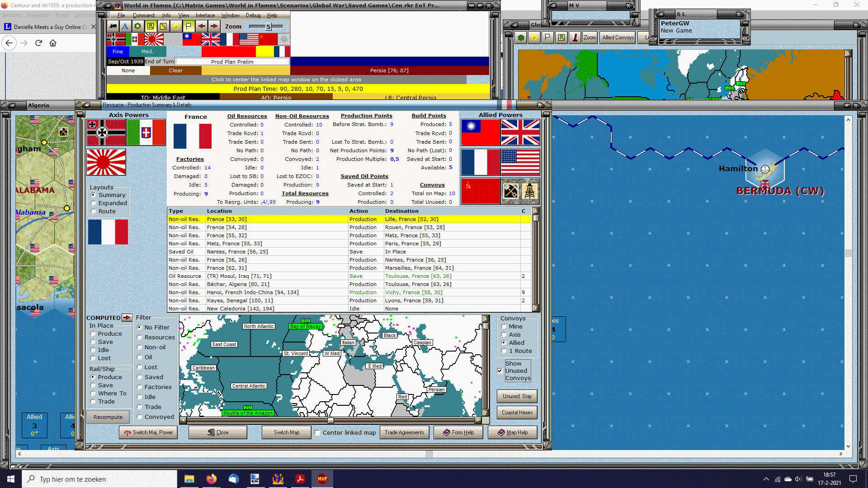Click the yellow sun weather icon in the main toolbar

176,26
